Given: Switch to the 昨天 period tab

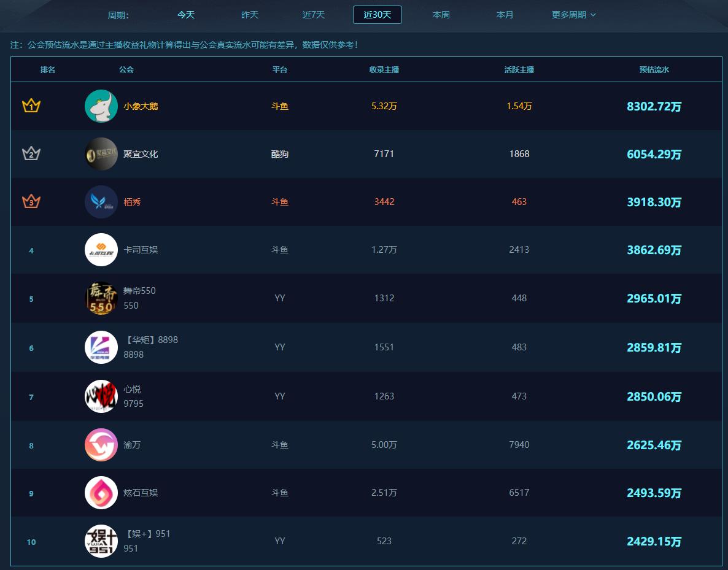Looking at the screenshot, I should coord(250,15).
